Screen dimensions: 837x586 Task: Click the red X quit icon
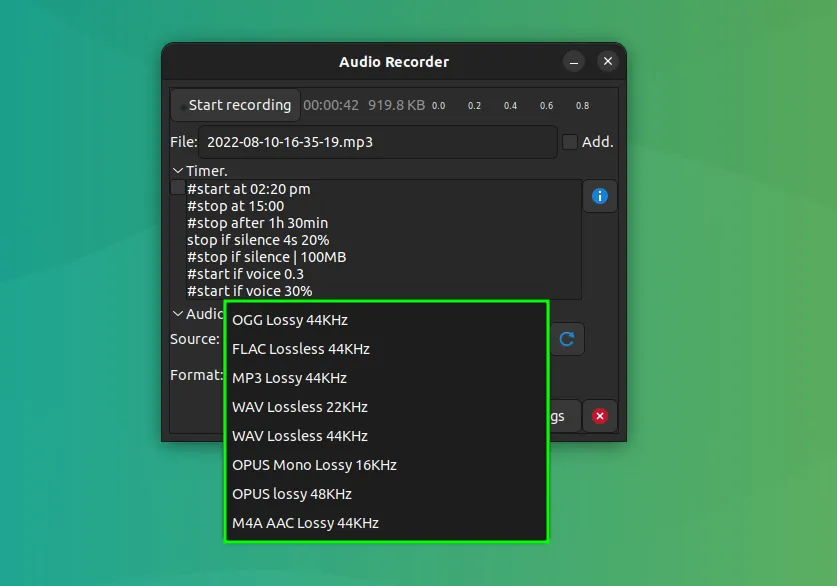[599, 416]
